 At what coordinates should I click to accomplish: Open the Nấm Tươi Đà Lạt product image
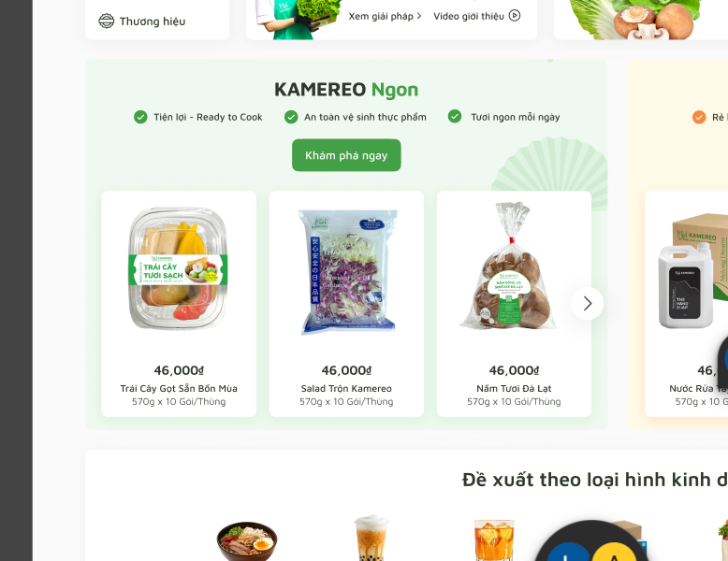pyautogui.click(x=509, y=266)
